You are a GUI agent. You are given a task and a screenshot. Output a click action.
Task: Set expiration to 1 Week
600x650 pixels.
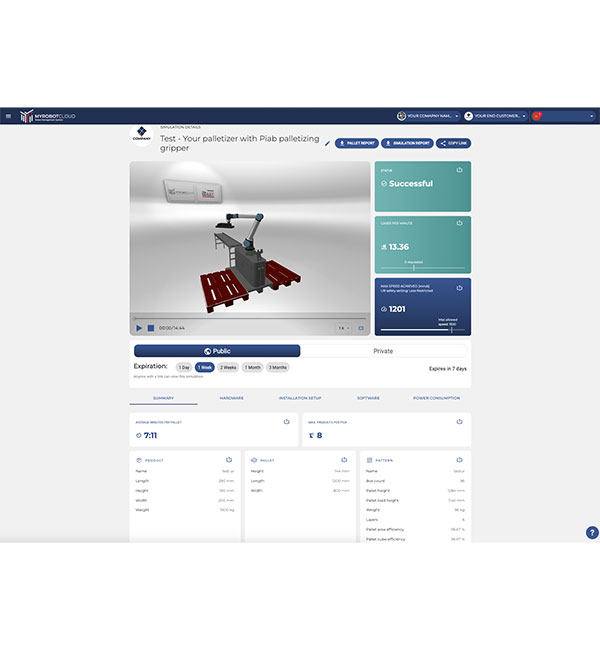click(x=204, y=367)
